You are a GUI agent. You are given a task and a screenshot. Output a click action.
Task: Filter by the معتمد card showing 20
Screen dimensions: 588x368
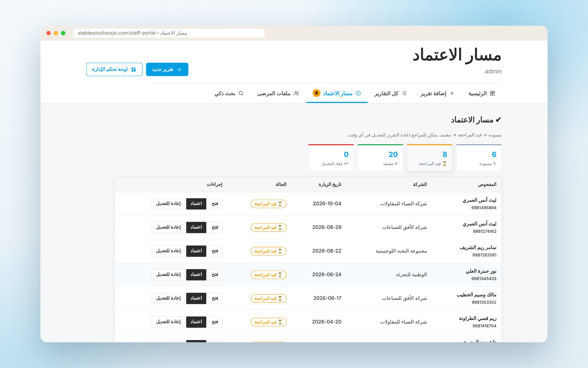380,158
